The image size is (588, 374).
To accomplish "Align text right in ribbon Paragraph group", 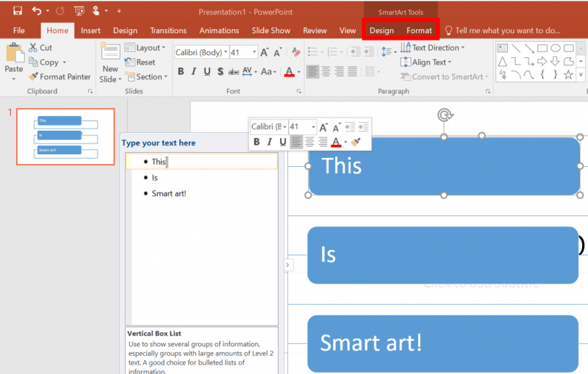I will 339,71.
